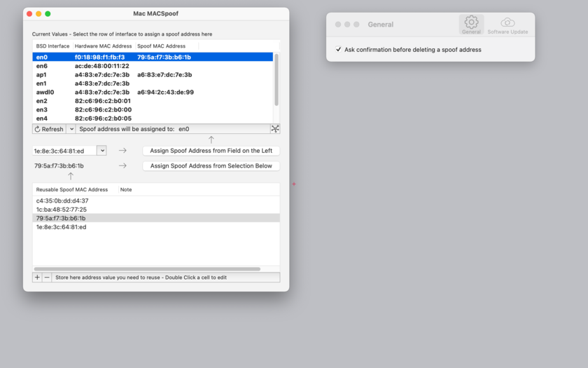Select reusable address 79:5a:f7:3b:b6:1b in list

[156, 218]
